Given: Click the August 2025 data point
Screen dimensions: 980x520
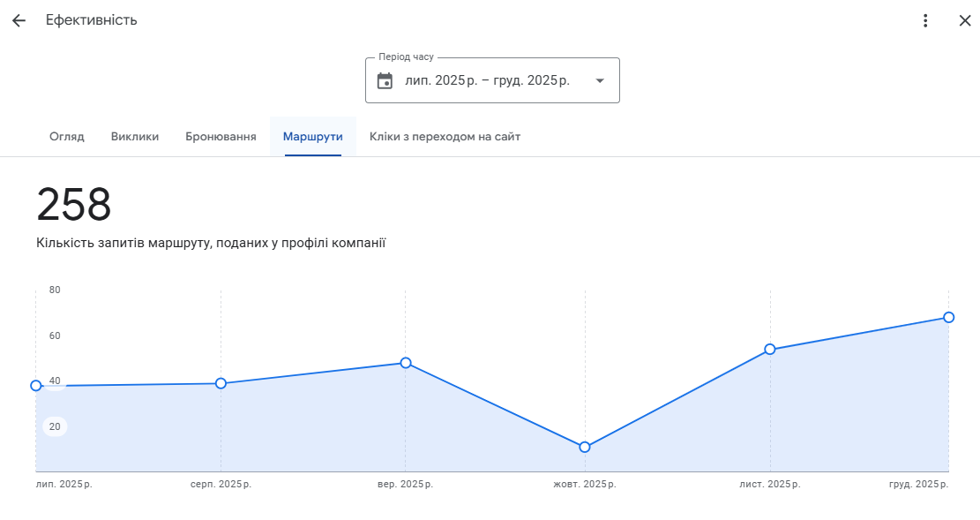Looking at the screenshot, I should [221, 383].
